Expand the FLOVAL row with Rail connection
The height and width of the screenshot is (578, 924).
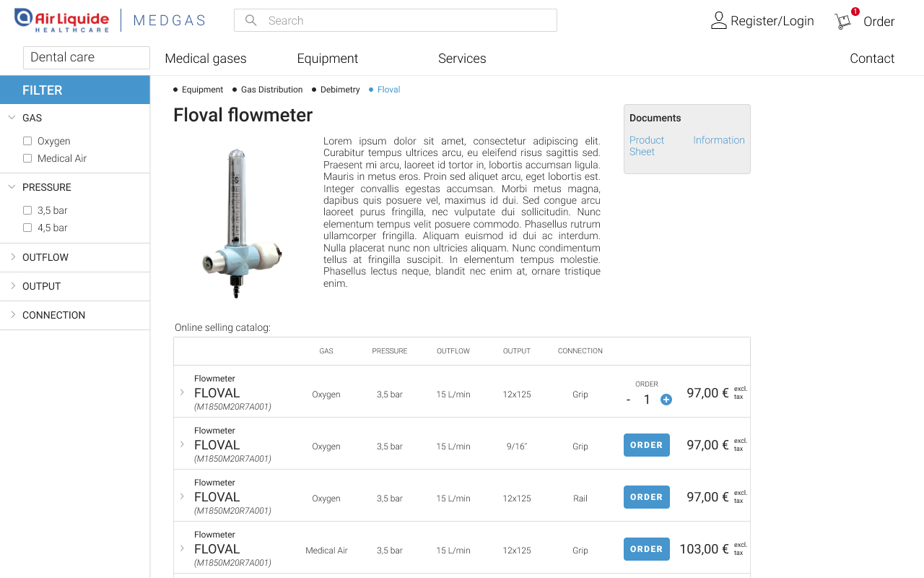point(182,496)
